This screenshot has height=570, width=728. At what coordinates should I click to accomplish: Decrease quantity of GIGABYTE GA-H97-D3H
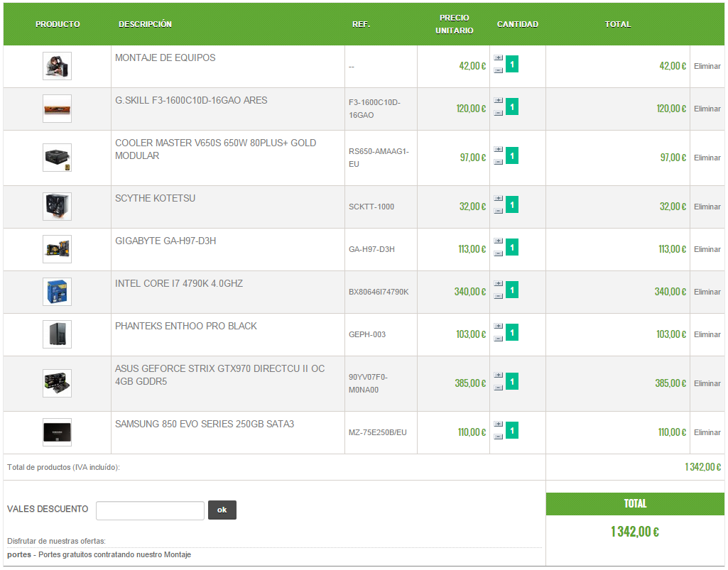(498, 254)
